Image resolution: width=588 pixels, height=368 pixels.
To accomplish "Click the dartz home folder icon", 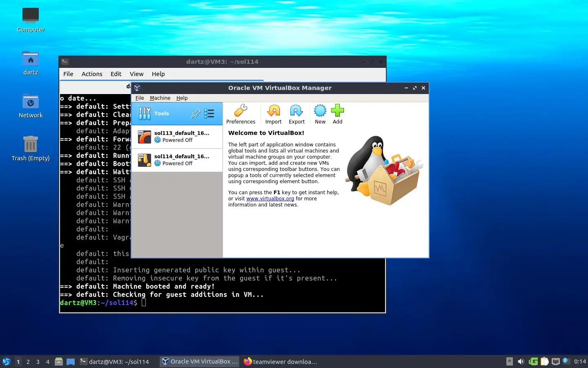I will [31, 63].
